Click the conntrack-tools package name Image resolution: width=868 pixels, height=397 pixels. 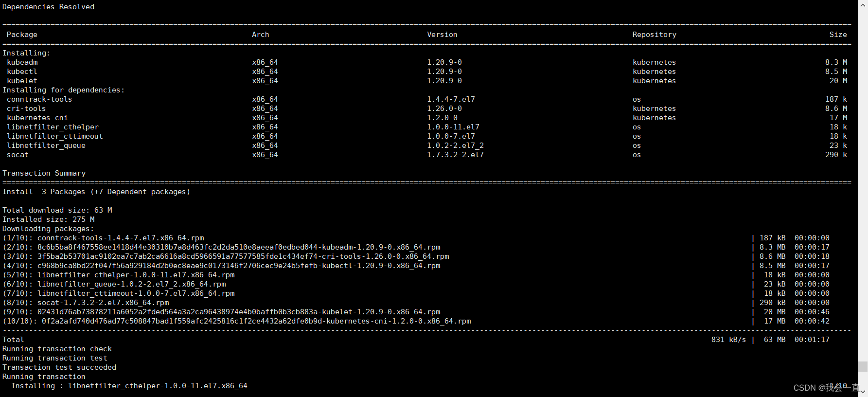[x=39, y=99]
